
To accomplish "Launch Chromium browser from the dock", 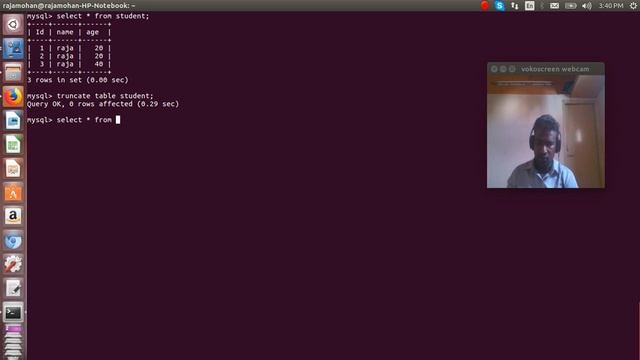I will point(13,240).
